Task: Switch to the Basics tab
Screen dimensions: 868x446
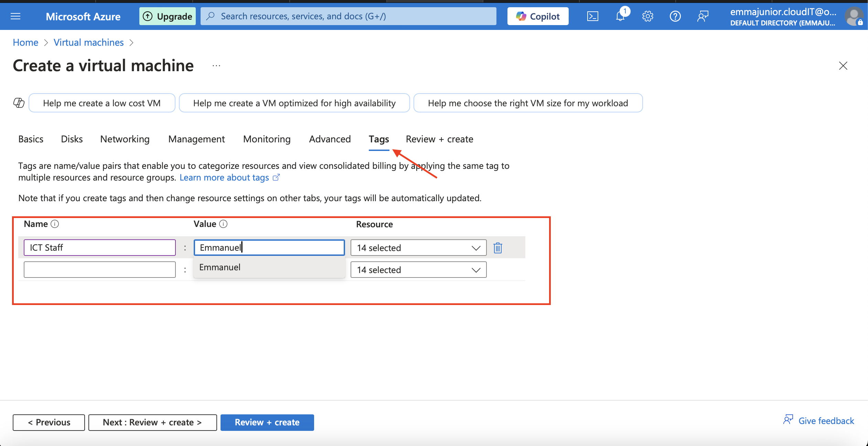Action: point(31,139)
